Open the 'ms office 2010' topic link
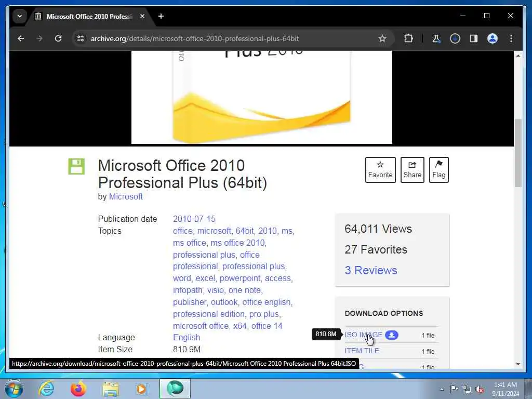Viewport: 532px width, 399px height. tap(237, 243)
